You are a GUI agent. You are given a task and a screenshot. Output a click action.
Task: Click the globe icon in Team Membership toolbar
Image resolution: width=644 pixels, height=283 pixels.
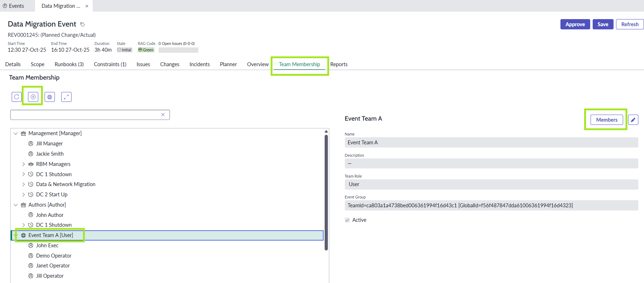click(50, 97)
